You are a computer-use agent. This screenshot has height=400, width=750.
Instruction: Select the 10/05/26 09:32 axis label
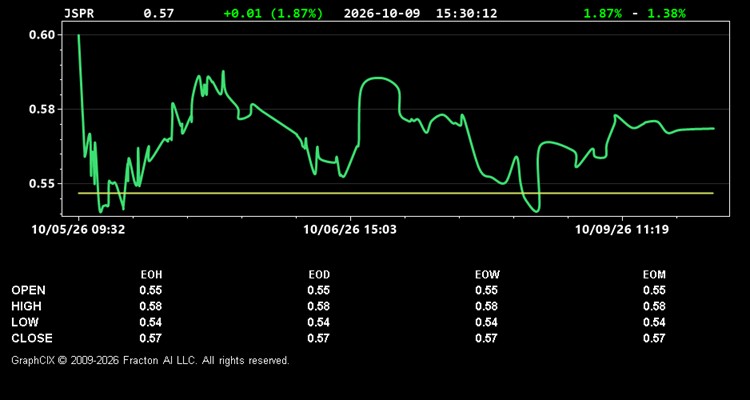78,230
